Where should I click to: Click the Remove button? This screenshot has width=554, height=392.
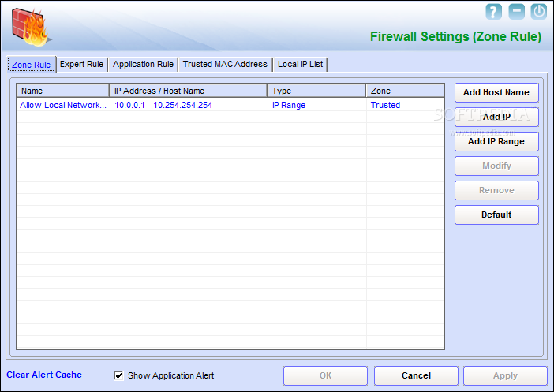pyautogui.click(x=496, y=190)
